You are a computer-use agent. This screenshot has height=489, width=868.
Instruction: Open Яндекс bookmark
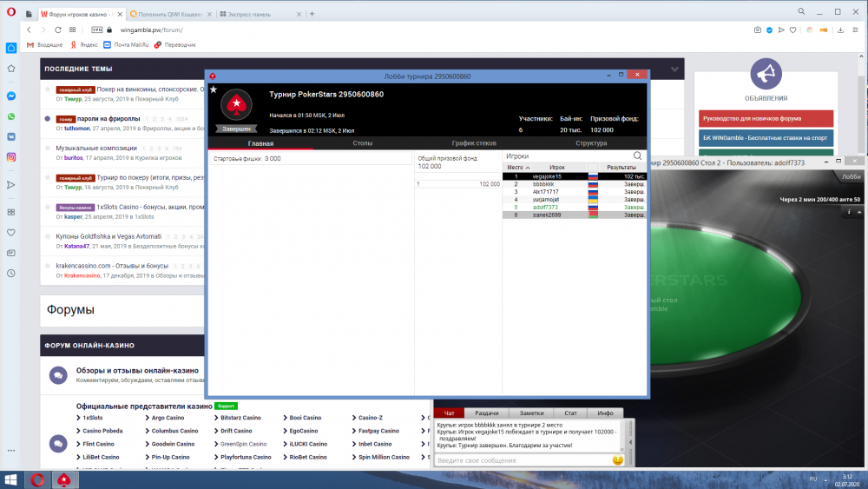tap(83, 45)
